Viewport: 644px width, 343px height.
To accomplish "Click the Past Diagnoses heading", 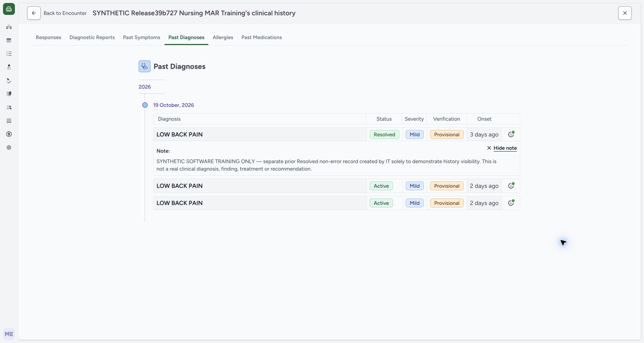I will [180, 66].
